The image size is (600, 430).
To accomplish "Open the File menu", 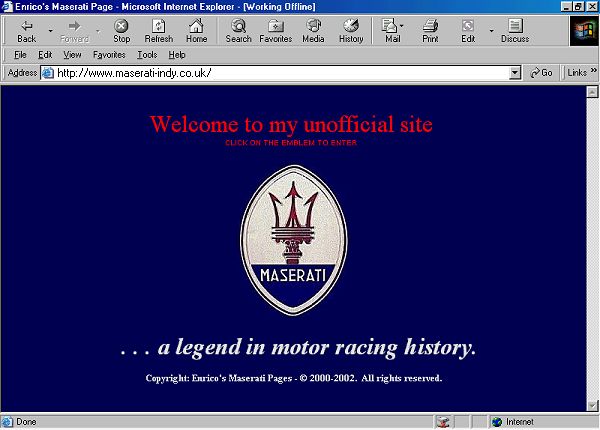I will click(20, 55).
